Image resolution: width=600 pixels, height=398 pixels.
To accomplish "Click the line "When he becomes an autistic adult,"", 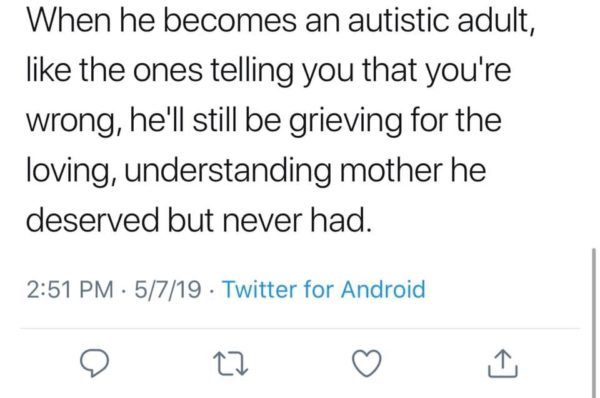I will tap(280, 20).
